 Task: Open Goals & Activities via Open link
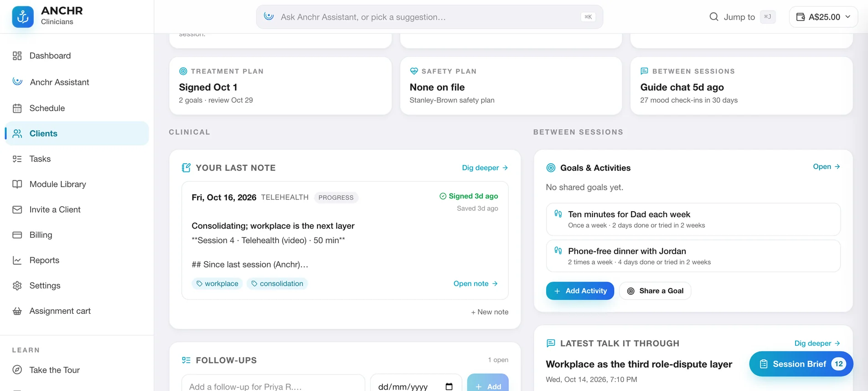click(827, 167)
